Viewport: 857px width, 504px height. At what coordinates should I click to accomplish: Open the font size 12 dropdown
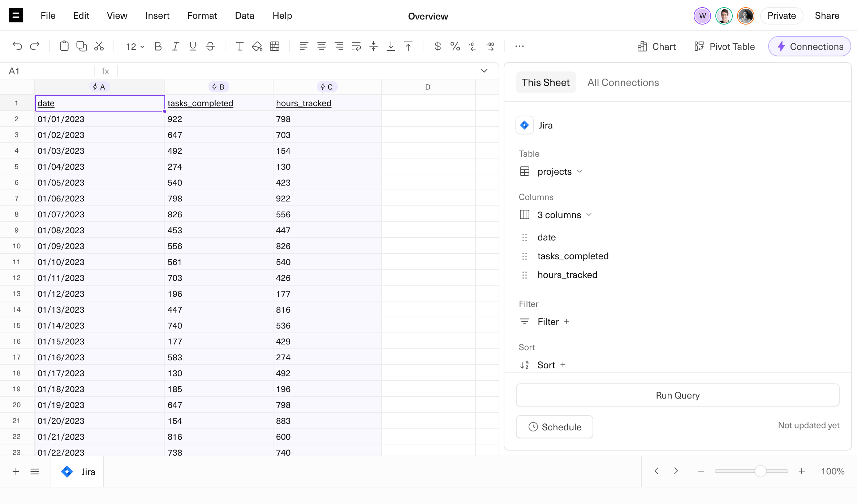pos(135,47)
